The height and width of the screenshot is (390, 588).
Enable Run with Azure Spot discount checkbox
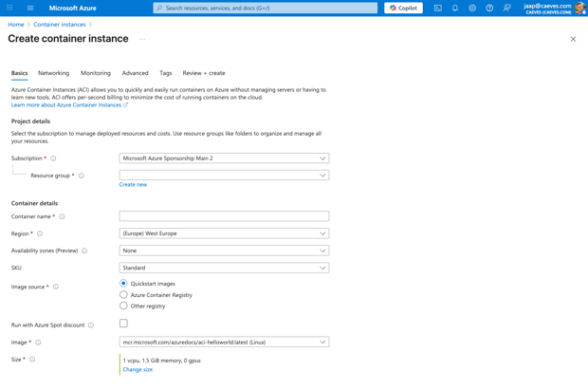[x=123, y=324]
